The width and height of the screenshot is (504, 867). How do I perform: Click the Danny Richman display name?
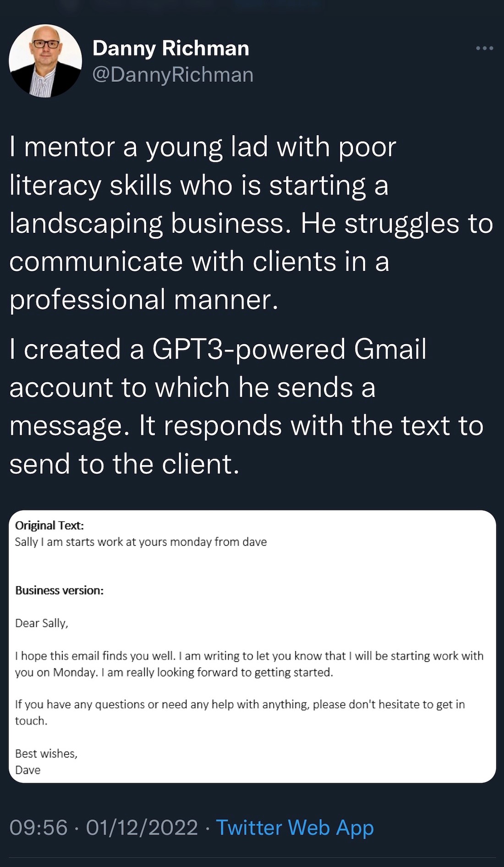click(x=171, y=49)
